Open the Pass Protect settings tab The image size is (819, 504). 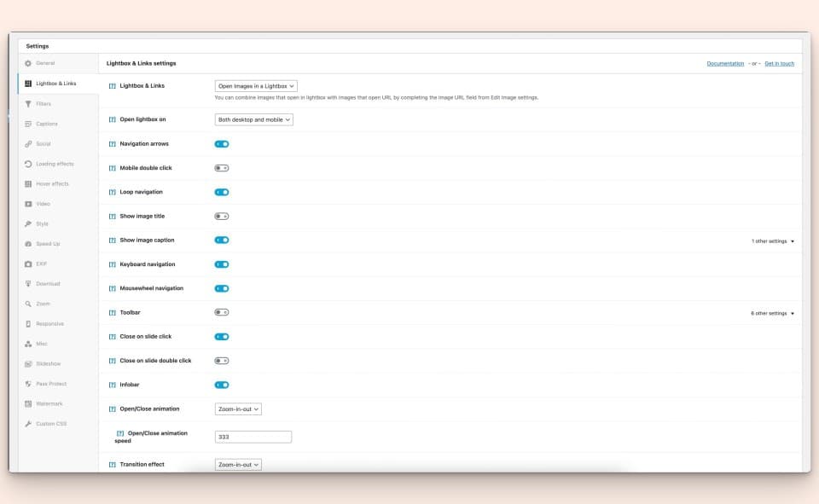click(x=58, y=384)
